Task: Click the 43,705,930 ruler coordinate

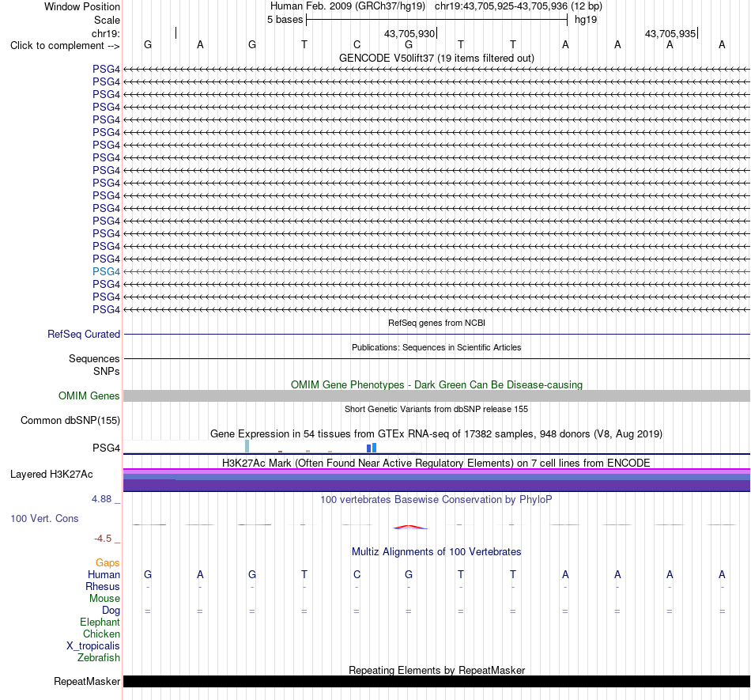Action: click(x=409, y=33)
